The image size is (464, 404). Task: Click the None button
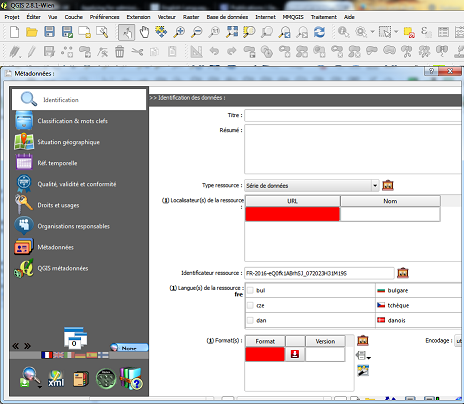pos(129,348)
